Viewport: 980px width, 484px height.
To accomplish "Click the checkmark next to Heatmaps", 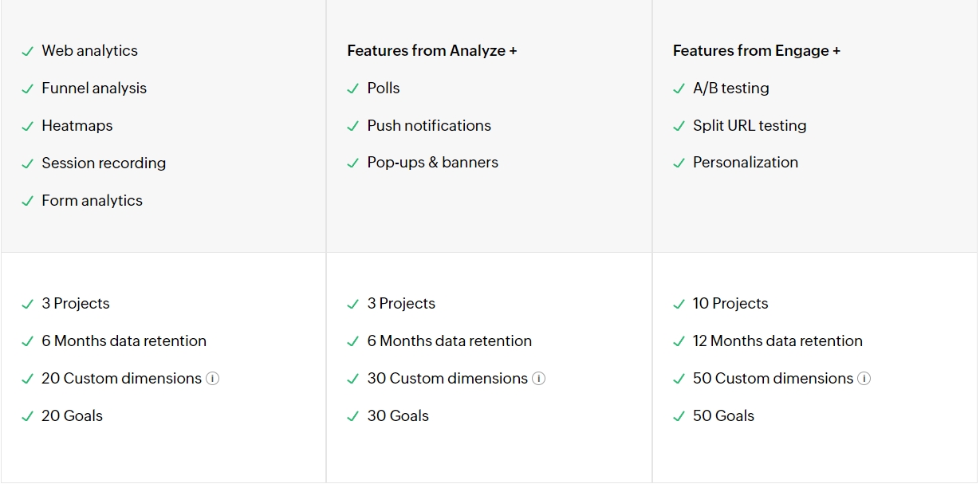I will pyautogui.click(x=26, y=126).
